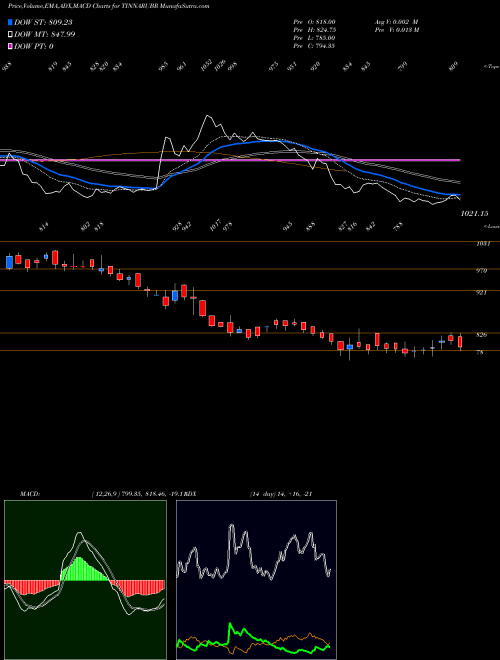Click the 'Pre H: 824.75' high value
Image resolution: width=500 pixels, height=660 pixels.
[x=314, y=30]
